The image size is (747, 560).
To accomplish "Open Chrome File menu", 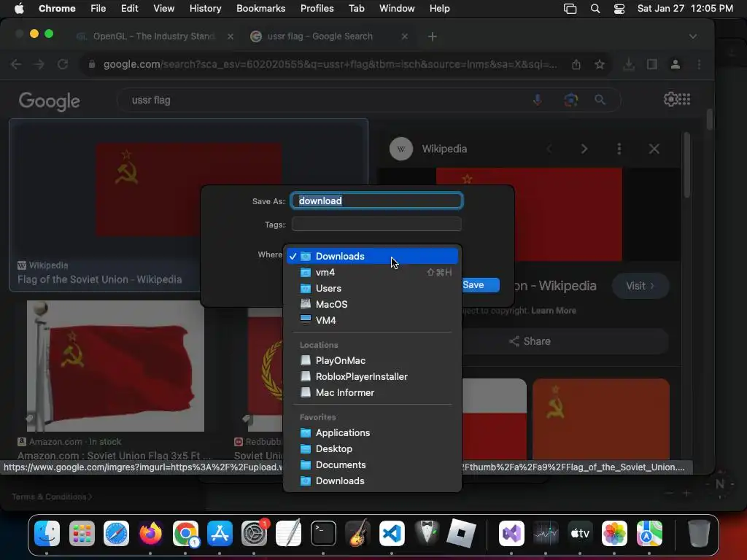I will point(98,9).
